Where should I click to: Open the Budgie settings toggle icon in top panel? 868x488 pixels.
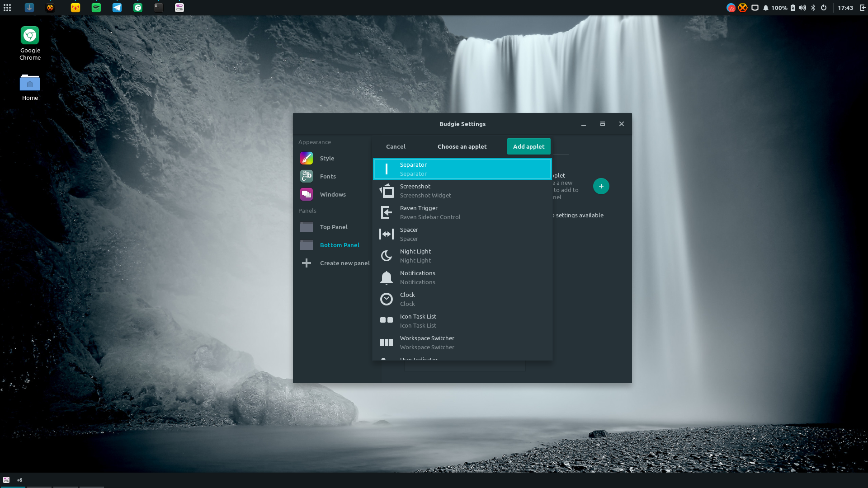point(179,8)
